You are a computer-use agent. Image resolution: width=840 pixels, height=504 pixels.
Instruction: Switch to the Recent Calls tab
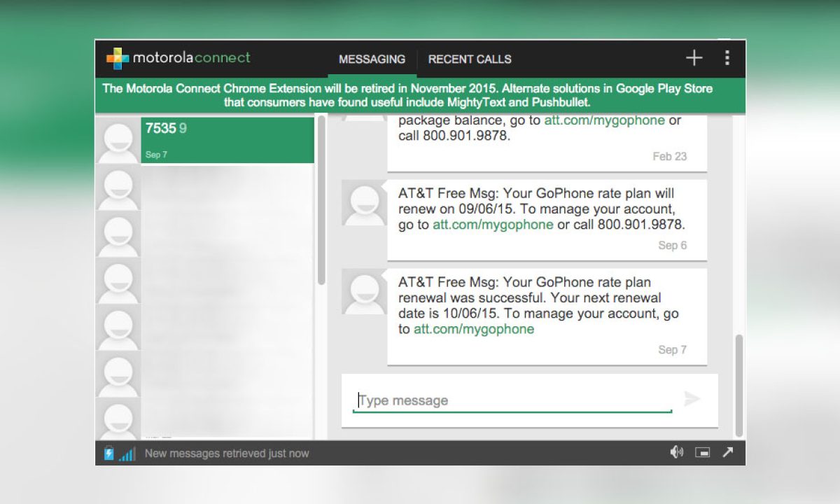[470, 59]
